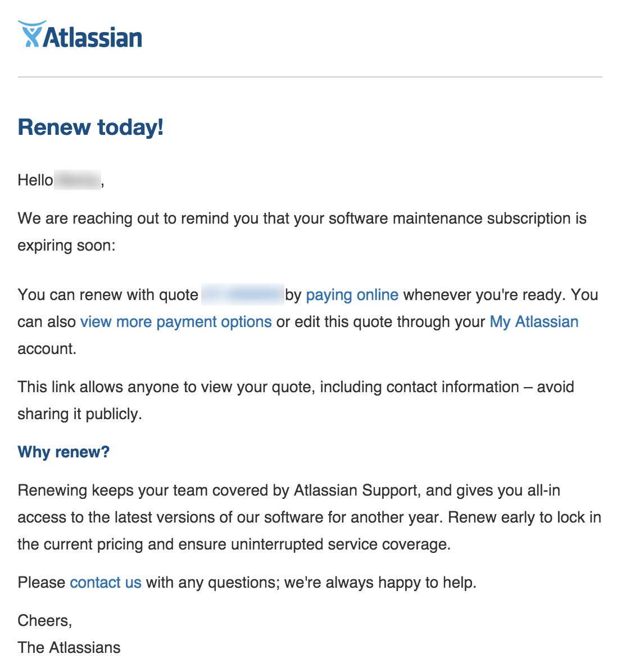Click 'we're always happy to help' text
Viewport: 617px width, 672px height.
[x=380, y=583]
